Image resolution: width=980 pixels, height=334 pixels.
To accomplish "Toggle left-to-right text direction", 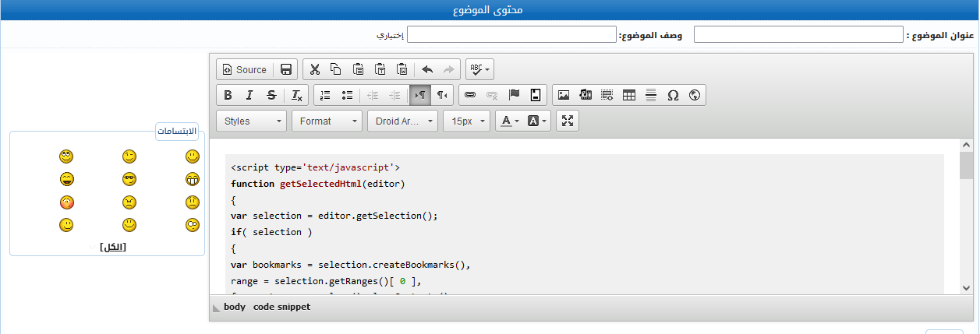I will 419,95.
